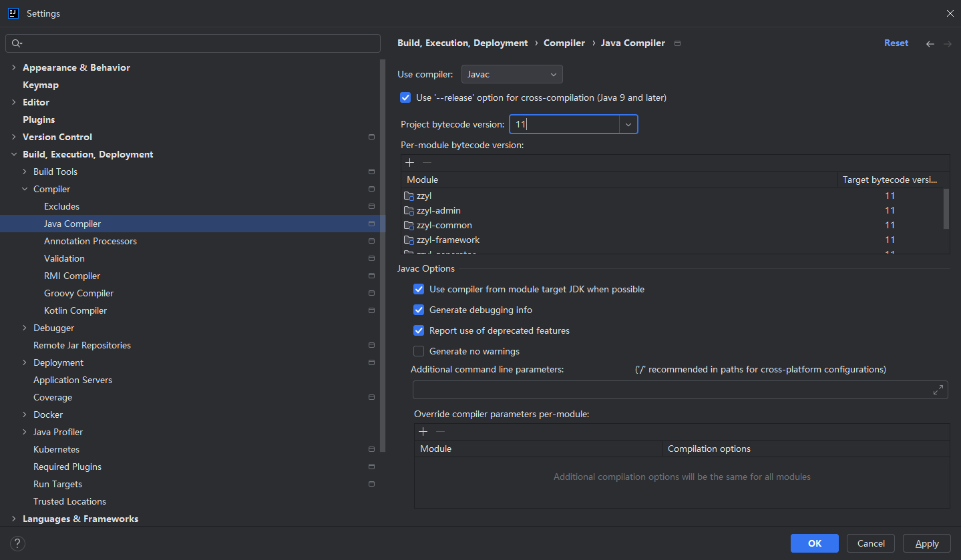Click the search magnifier icon in settings
The image size is (961, 560).
click(17, 43)
